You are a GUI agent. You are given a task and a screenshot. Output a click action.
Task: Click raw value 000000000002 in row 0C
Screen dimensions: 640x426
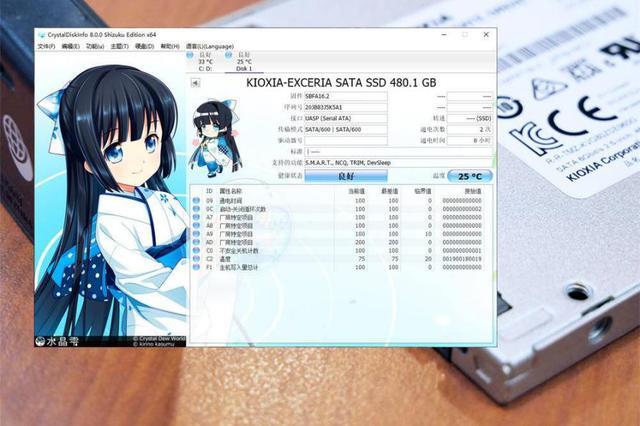click(462, 209)
